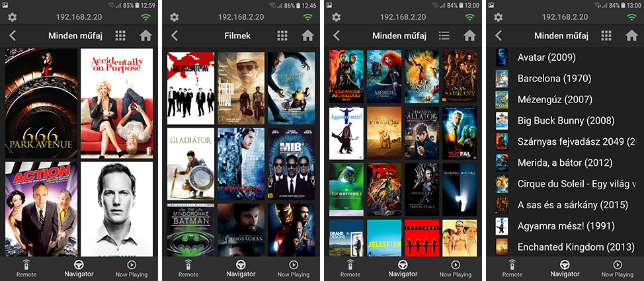Tap green Wi-Fi connection icon, first screen

[x=145, y=17]
